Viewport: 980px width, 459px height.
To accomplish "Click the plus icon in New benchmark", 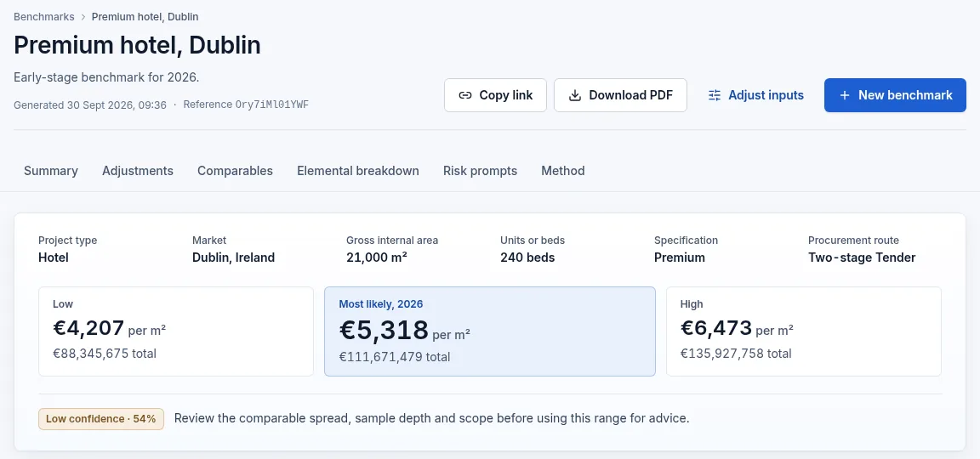I will (845, 95).
